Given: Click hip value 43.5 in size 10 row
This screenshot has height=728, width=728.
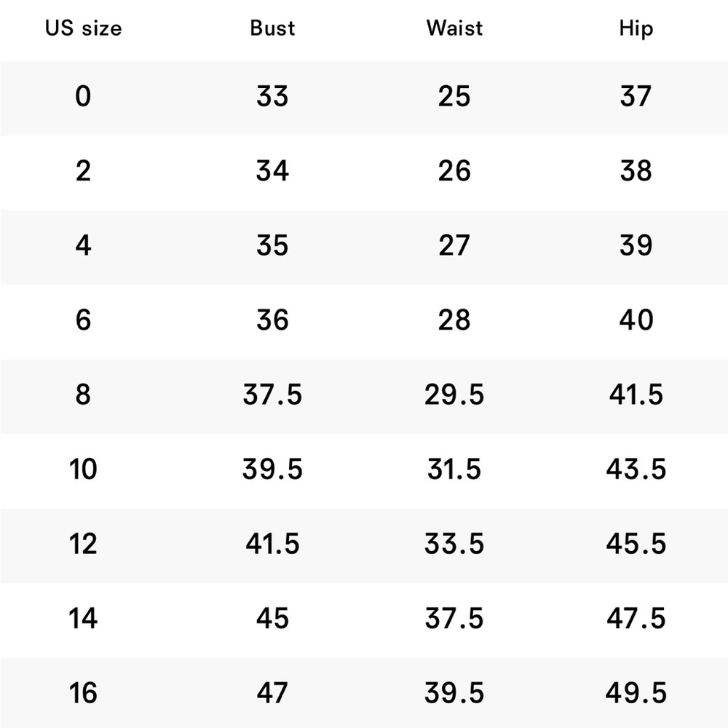Looking at the screenshot, I should 636,469.
